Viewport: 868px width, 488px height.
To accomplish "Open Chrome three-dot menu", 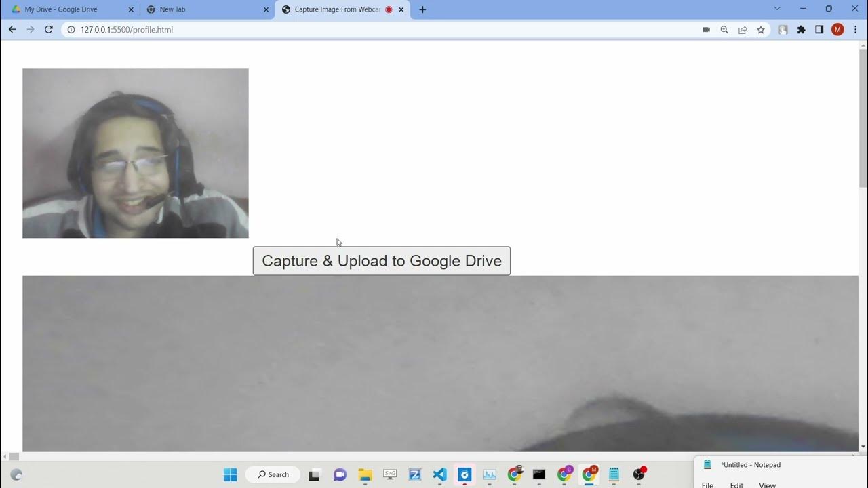I will pos(855,30).
